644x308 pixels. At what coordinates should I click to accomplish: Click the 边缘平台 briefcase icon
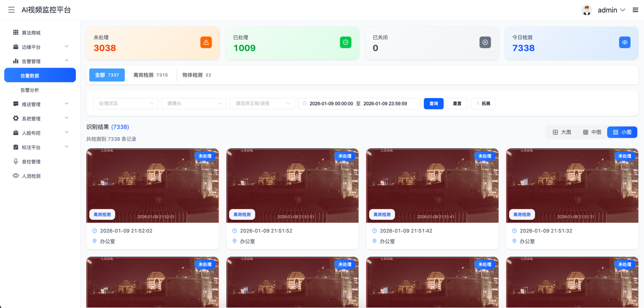16,47
